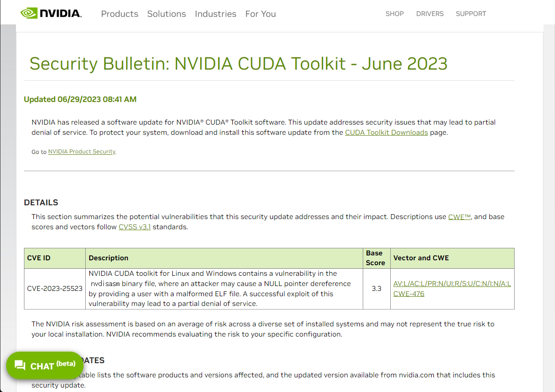This screenshot has width=555, height=392.
Task: Open the DRIVERS page
Action: pos(429,14)
